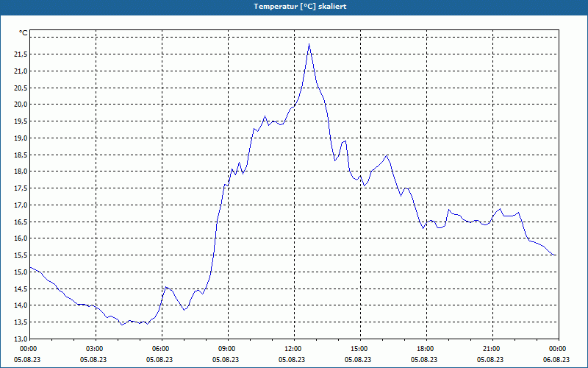This screenshot has width=588, height=368.
Task: Click the 09:00 time label
Action: click(226, 348)
